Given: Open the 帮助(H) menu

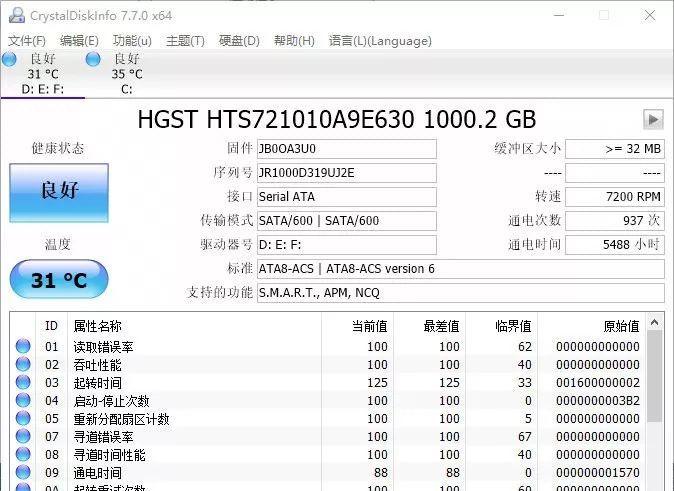Looking at the screenshot, I should (x=294, y=41).
